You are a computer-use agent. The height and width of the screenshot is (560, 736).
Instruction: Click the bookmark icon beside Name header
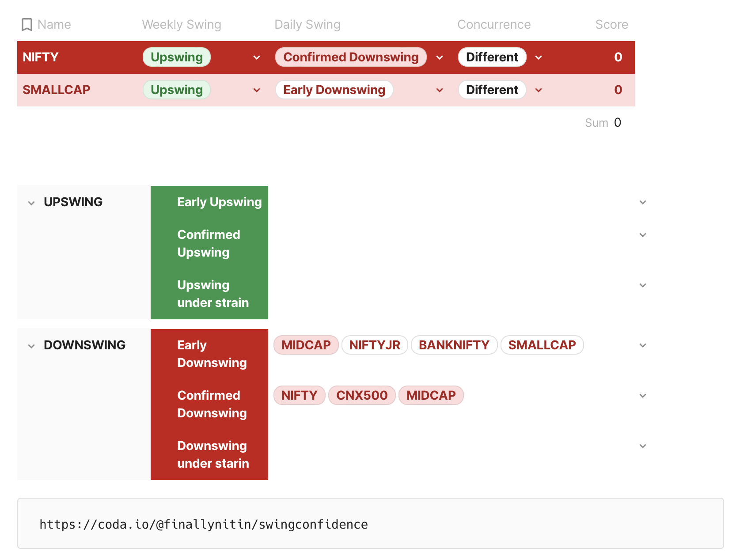tap(27, 25)
